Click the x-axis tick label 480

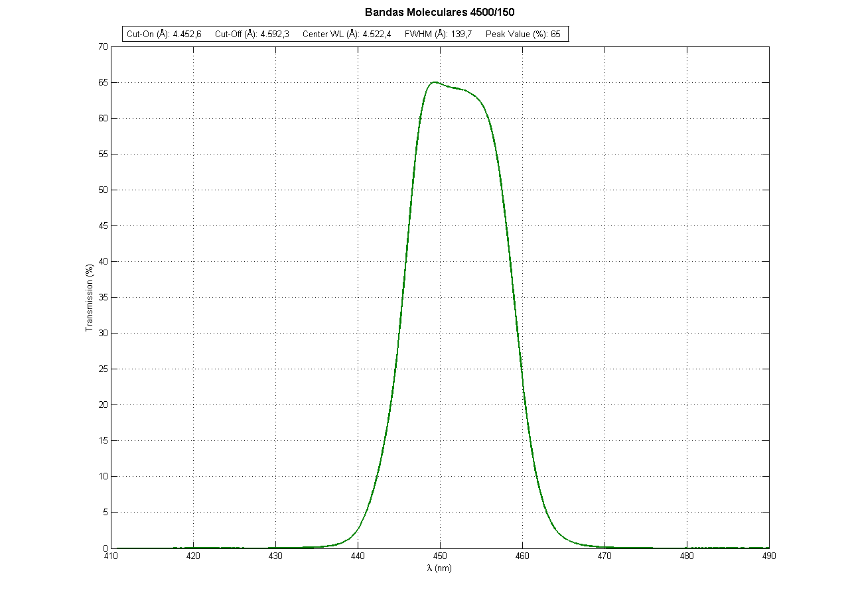pyautogui.click(x=687, y=557)
